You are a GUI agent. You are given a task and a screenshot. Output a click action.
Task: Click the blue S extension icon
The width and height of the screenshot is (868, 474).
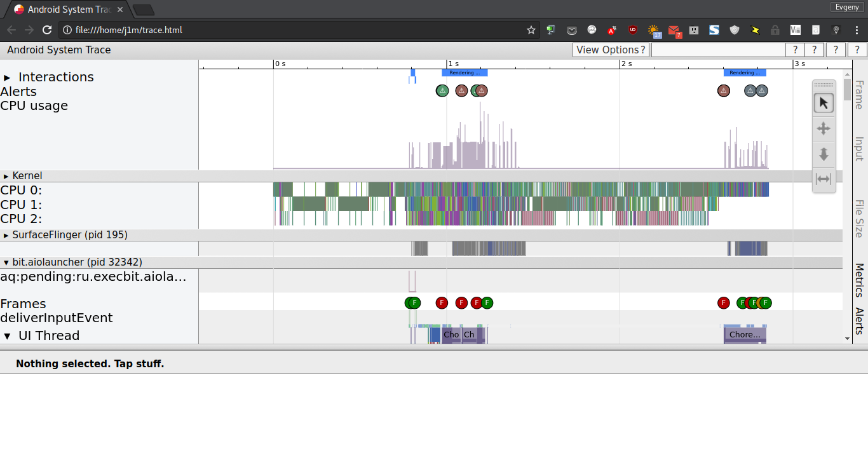click(714, 30)
